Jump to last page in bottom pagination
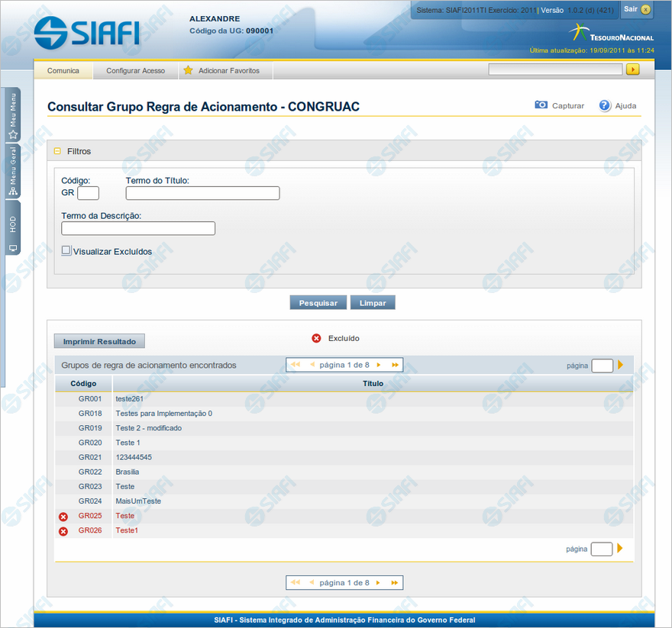Viewport: 672px width, 628px height. 394,583
